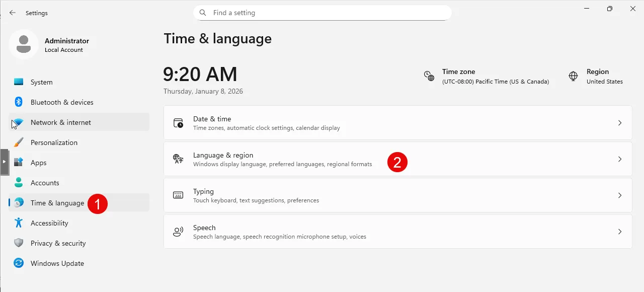This screenshot has width=644, height=292.
Task: Click the Privacy & security shield icon
Action: click(x=19, y=243)
